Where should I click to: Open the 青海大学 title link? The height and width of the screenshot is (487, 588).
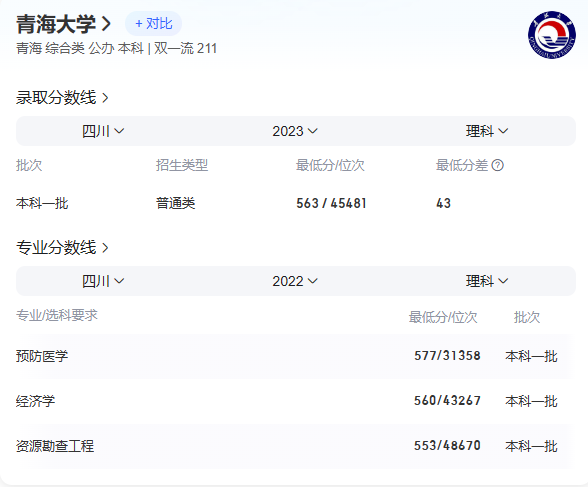63,24
